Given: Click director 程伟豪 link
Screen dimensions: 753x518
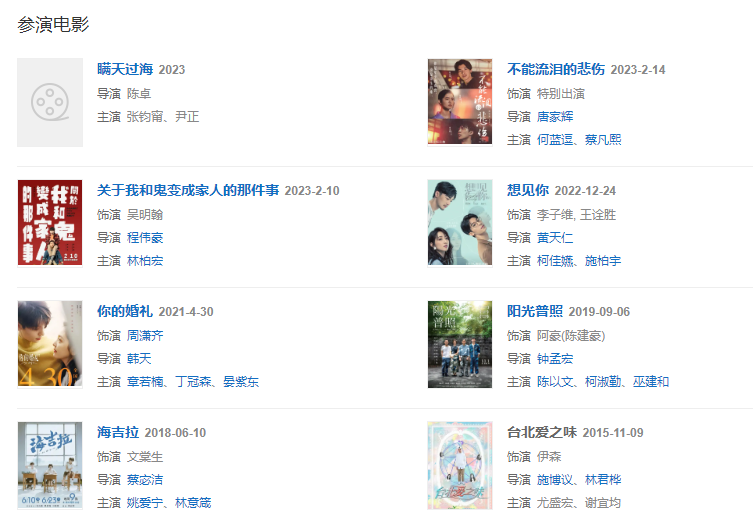Looking at the screenshot, I should 145,238.
